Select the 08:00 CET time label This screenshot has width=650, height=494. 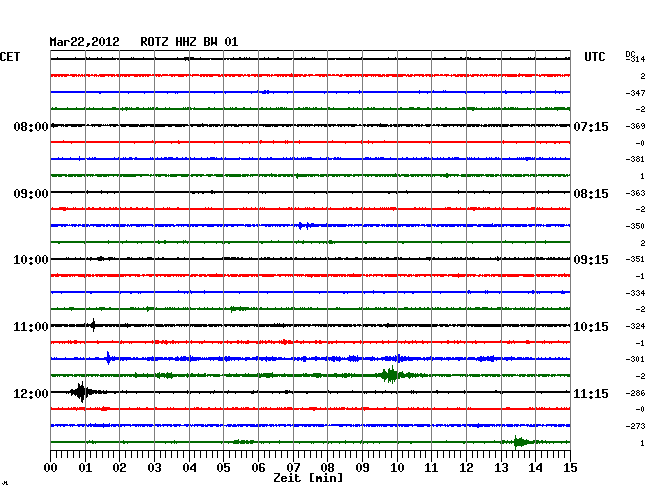pos(31,126)
